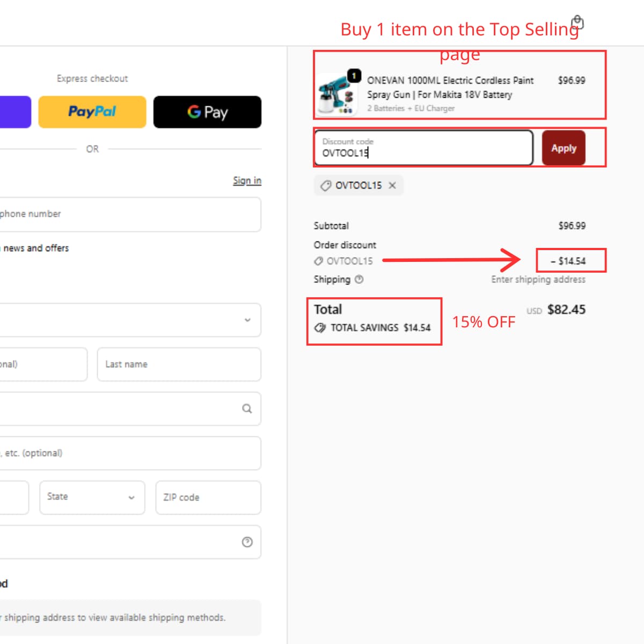Open the State dropdown
Screen dimensions: 644x644
[92, 497]
